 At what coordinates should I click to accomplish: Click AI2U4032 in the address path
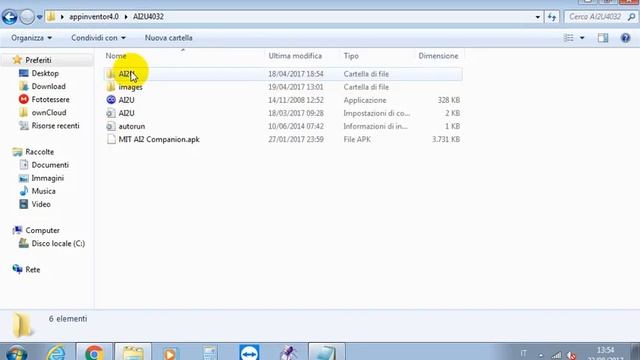click(148, 17)
